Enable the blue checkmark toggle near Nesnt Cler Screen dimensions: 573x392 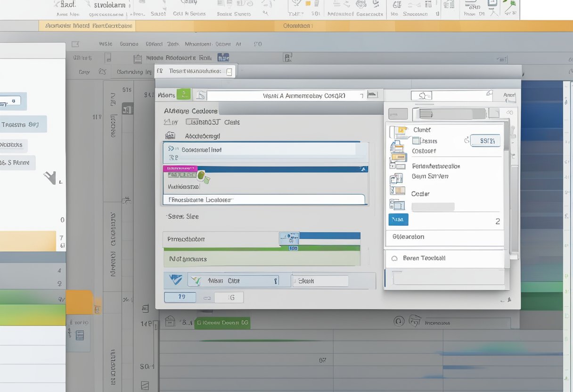(174, 279)
